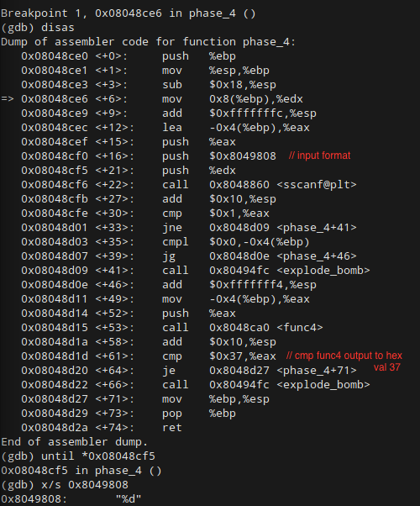Click the red 'input format' annotation
Image resolution: width=420 pixels, height=506 pixels.
[x=320, y=155]
